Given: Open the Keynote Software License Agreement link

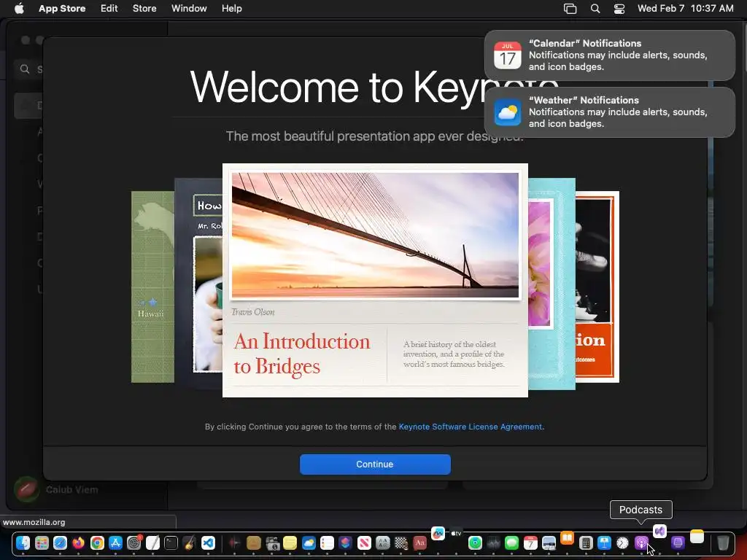Looking at the screenshot, I should [471, 427].
